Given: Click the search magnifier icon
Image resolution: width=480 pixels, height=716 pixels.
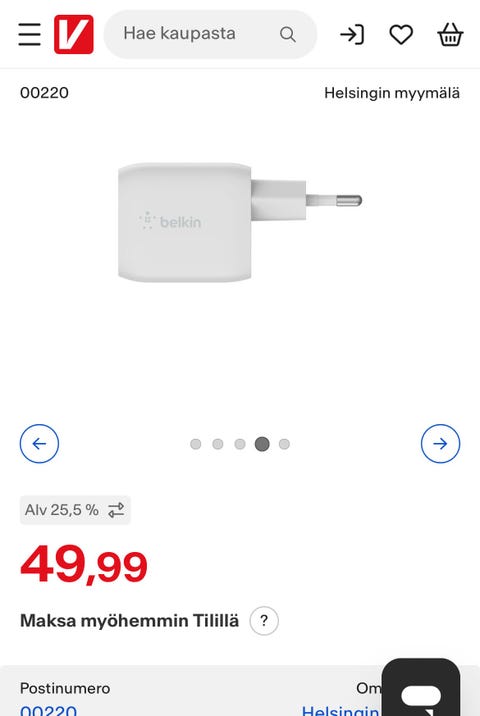Looking at the screenshot, I should pos(288,34).
